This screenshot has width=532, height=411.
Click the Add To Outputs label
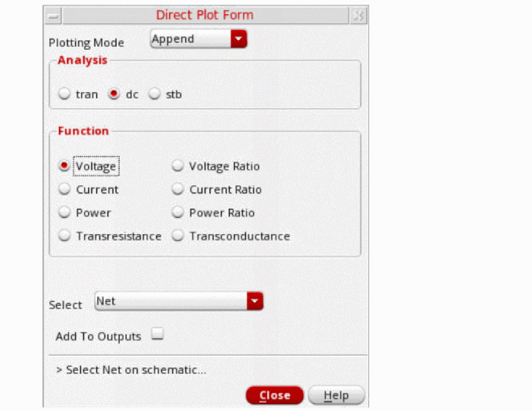(x=98, y=336)
